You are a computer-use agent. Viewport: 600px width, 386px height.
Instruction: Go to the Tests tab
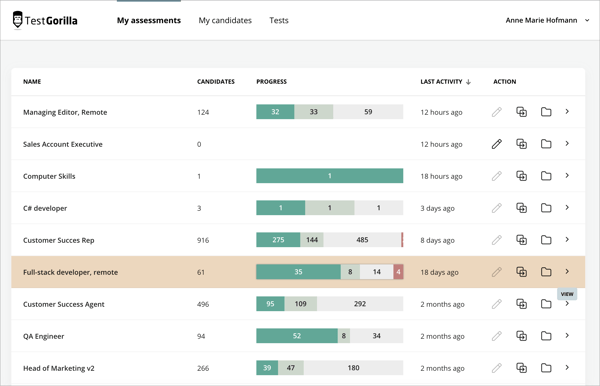[x=279, y=20]
